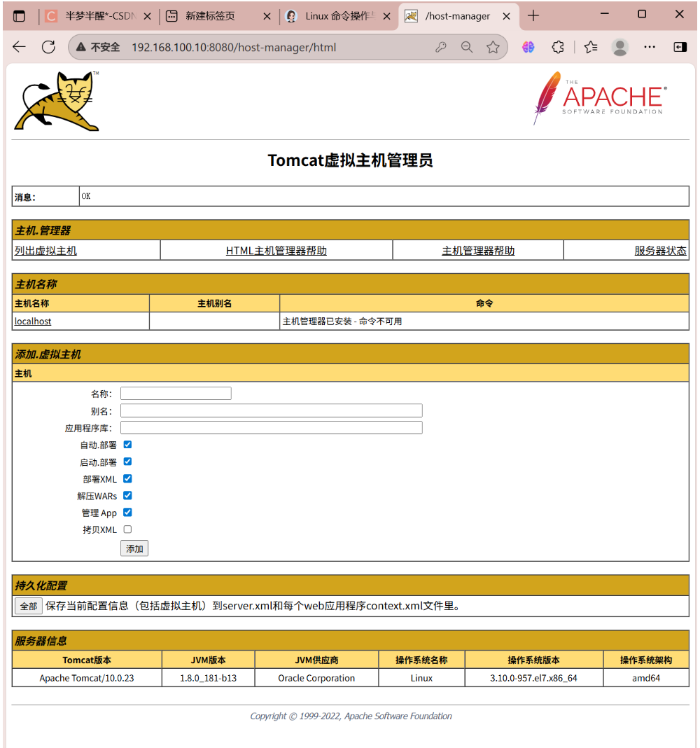Open the 服务器状态 link
The width and height of the screenshot is (700, 748).
pos(660,251)
